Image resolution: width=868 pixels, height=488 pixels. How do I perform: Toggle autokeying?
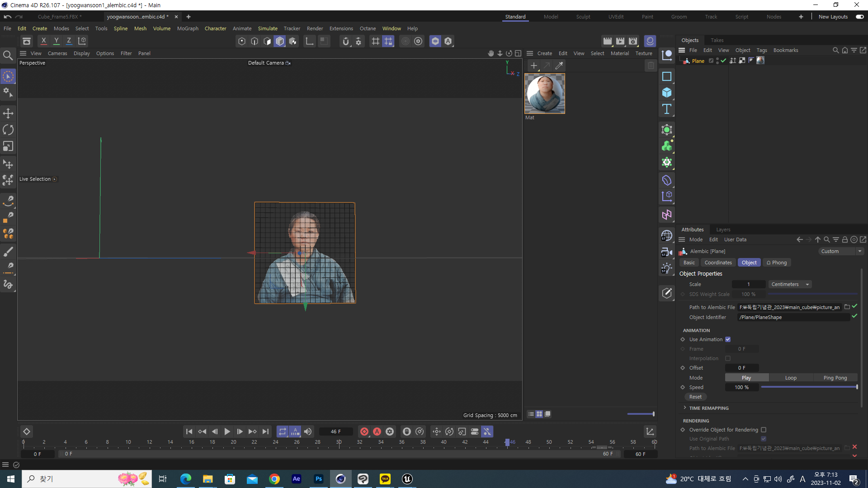377,432
